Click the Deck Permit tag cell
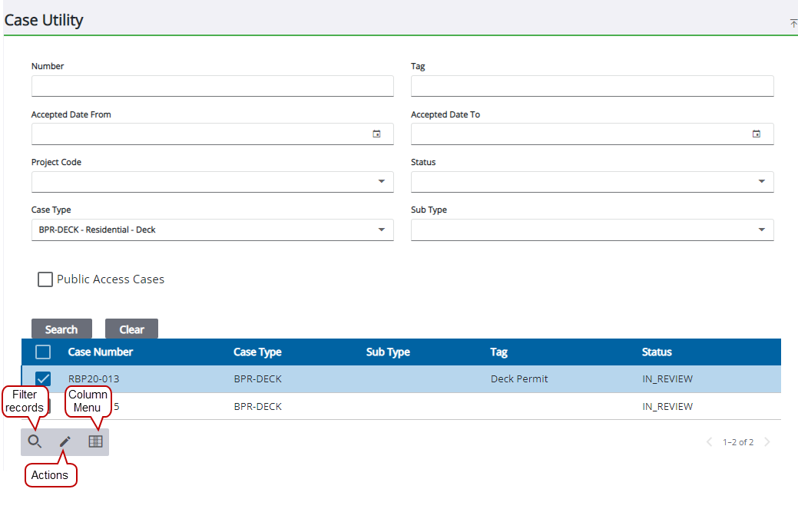The height and width of the screenshot is (532, 798). 519,379
